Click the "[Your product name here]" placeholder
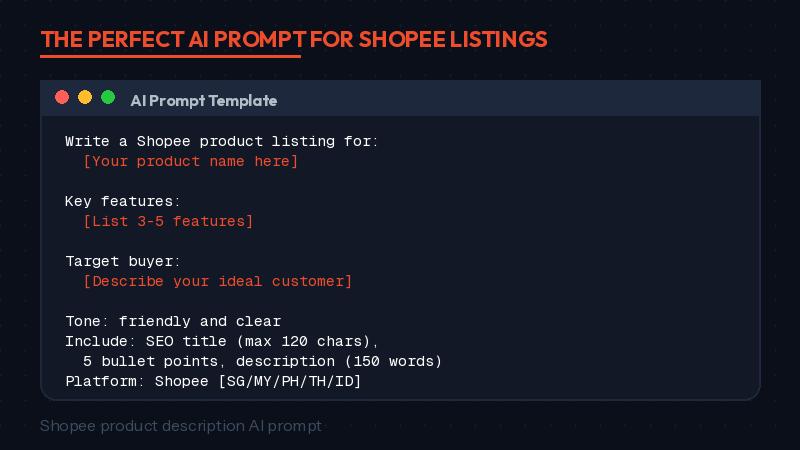 coord(191,161)
